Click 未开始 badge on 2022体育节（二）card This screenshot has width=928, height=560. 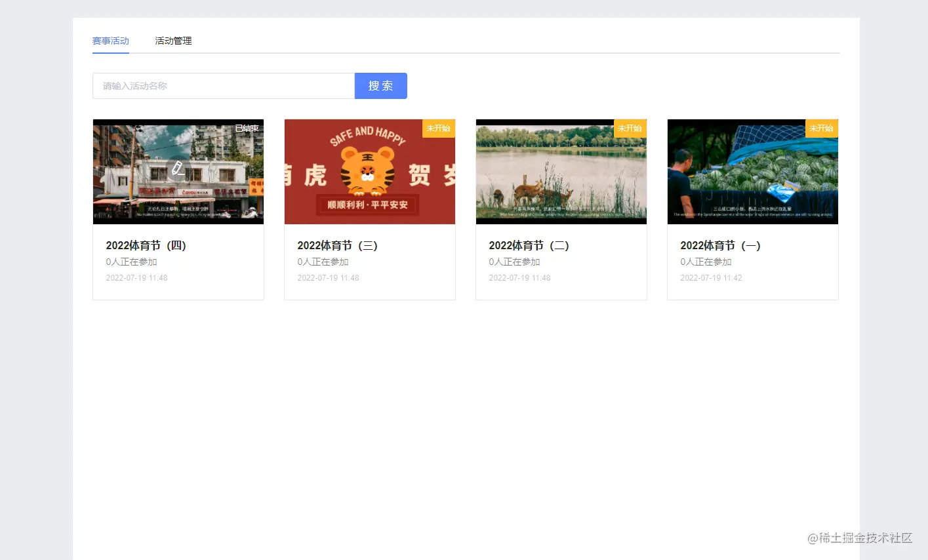click(x=630, y=128)
